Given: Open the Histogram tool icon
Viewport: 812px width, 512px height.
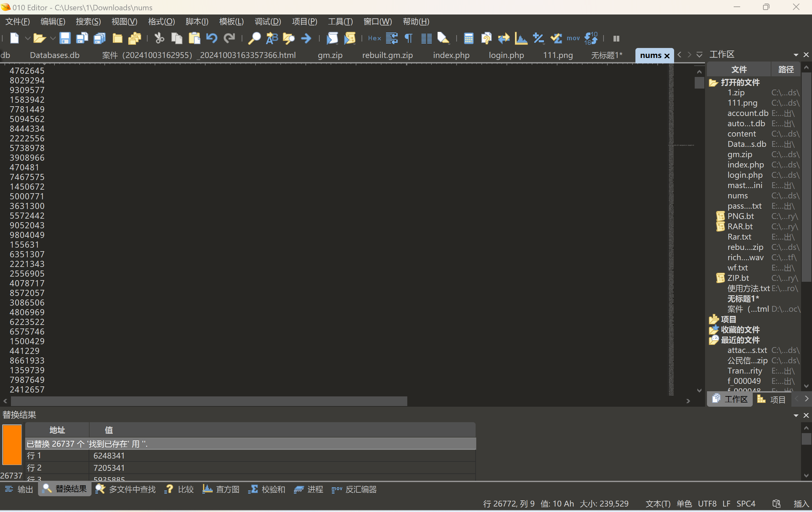Looking at the screenshot, I should [521, 38].
